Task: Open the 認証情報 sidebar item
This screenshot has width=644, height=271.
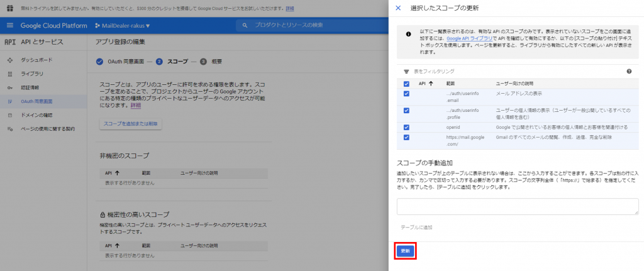Action: pos(30,87)
